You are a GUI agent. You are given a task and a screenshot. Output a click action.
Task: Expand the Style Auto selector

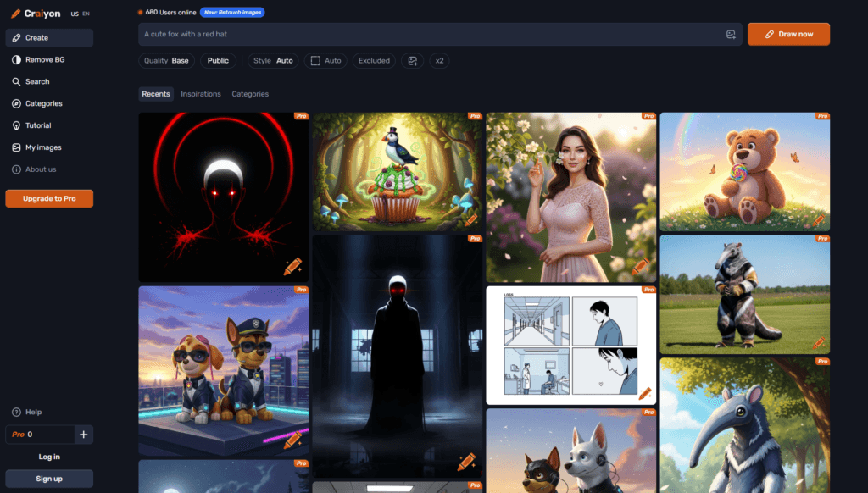coord(273,61)
